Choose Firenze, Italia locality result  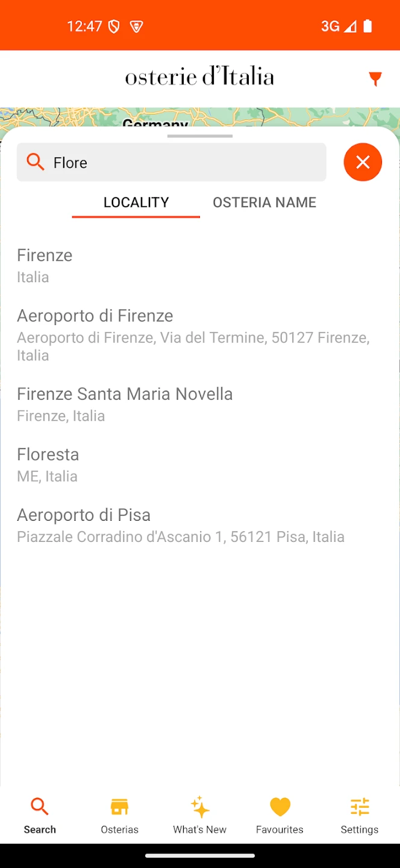[x=45, y=265]
